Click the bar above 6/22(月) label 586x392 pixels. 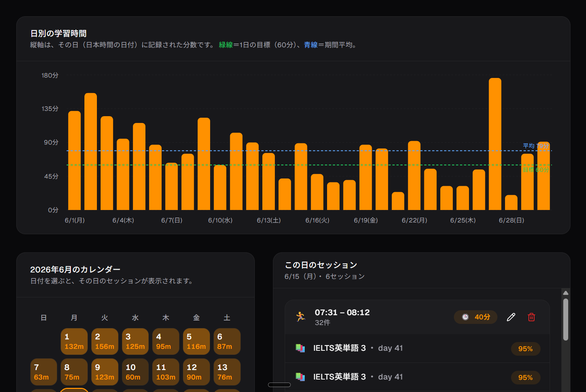(414, 176)
